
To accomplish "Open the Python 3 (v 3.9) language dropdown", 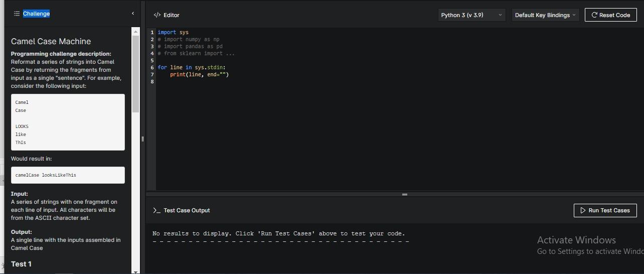I will pyautogui.click(x=471, y=15).
